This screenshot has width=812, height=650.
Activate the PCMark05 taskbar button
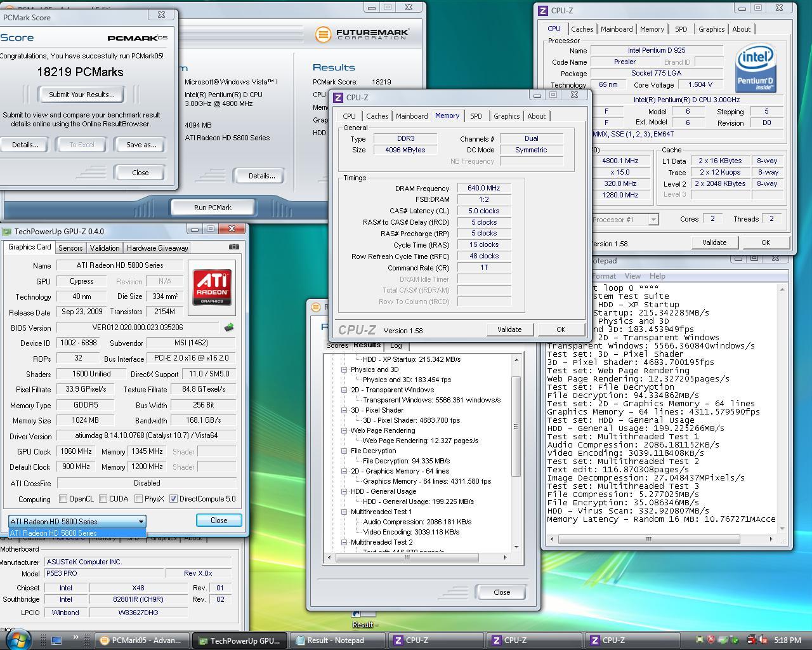coord(141,640)
